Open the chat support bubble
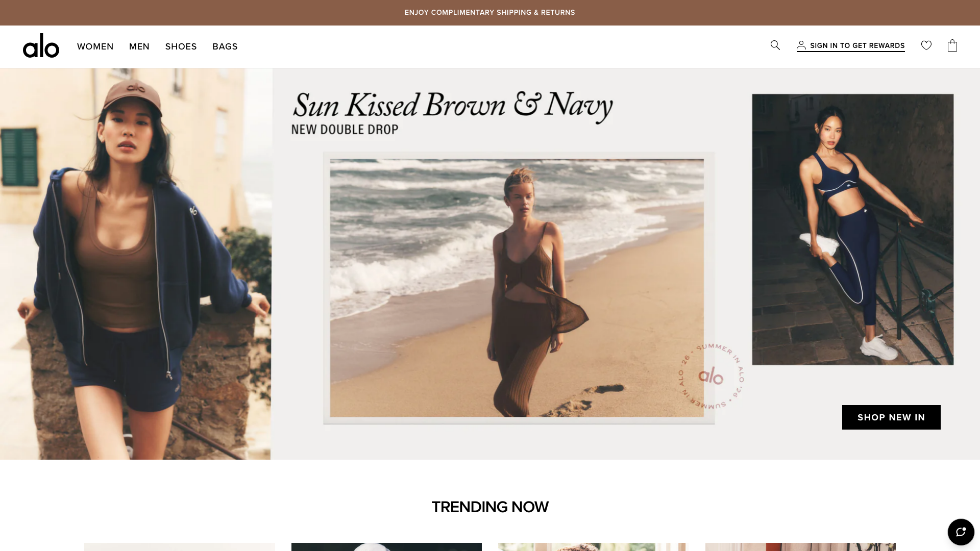Image resolution: width=980 pixels, height=551 pixels. coord(961,532)
